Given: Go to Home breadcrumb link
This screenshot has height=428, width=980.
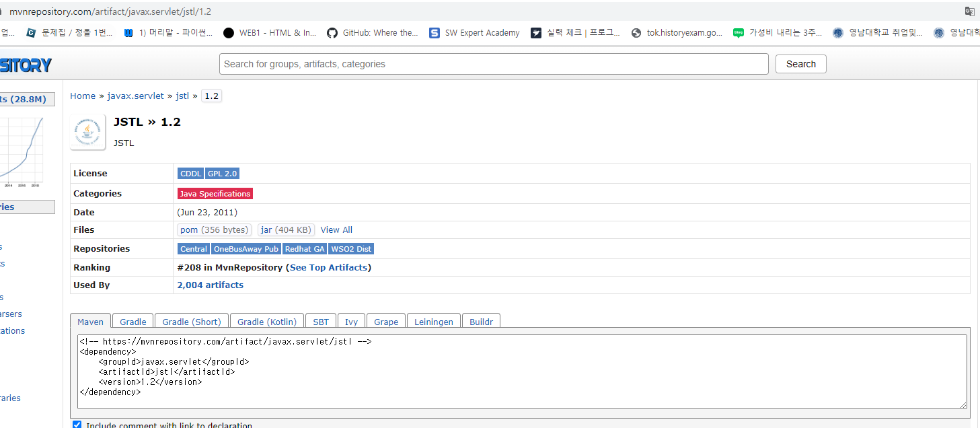Looking at the screenshot, I should 83,96.
